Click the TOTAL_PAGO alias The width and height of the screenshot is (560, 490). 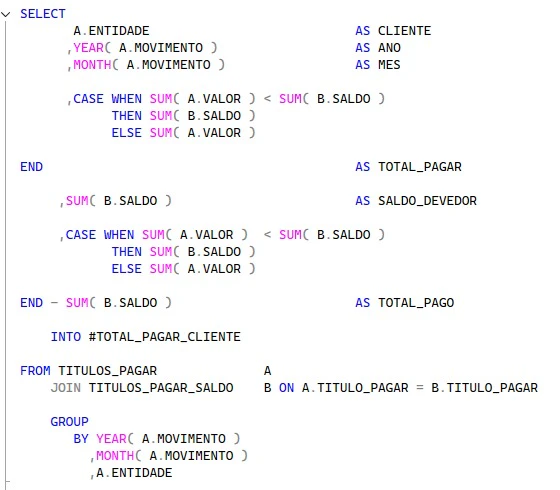coord(416,303)
